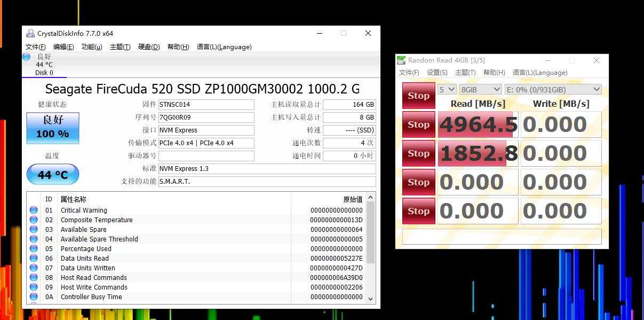Open the 主题(T) menu in CrystalDiskInfo
This screenshot has height=320, width=644.
pyautogui.click(x=120, y=47)
